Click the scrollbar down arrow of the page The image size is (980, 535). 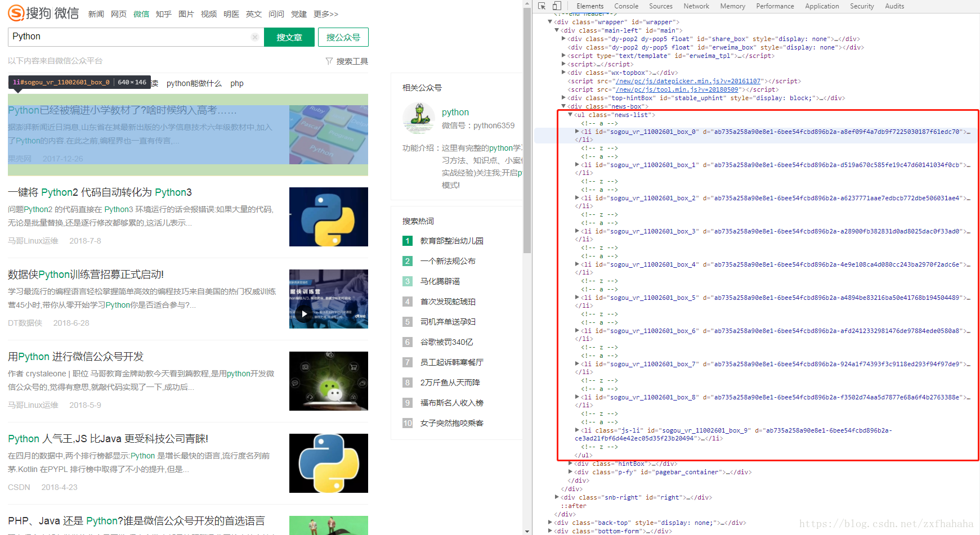coord(527,531)
